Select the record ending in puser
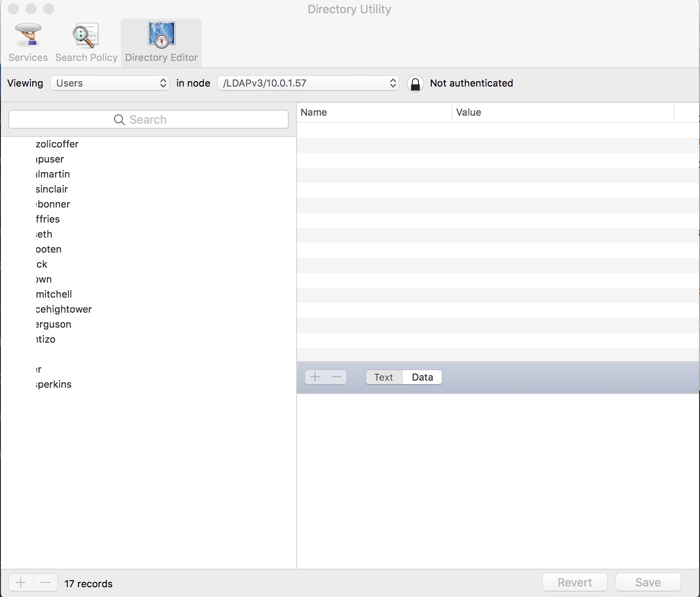This screenshot has width=700, height=597. (148, 159)
